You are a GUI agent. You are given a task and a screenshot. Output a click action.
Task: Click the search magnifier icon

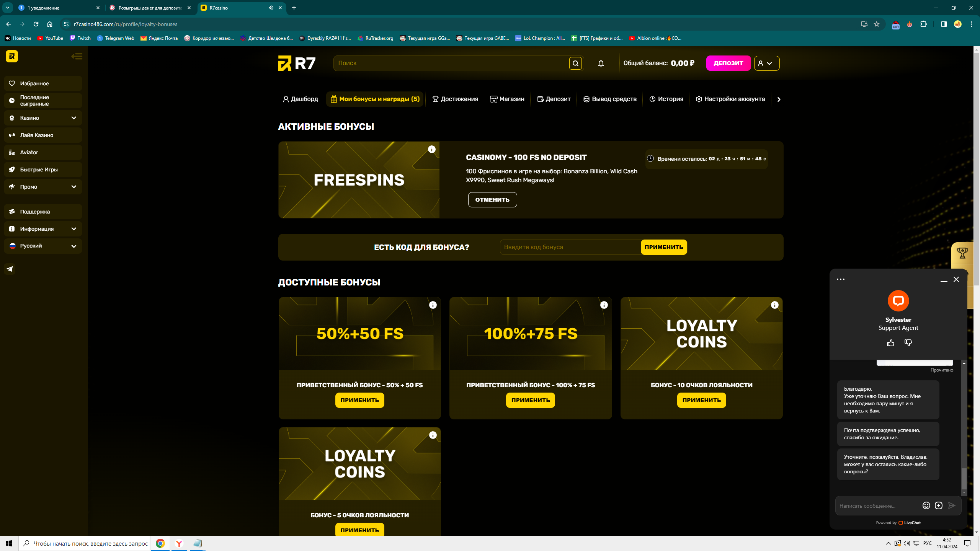pos(575,64)
